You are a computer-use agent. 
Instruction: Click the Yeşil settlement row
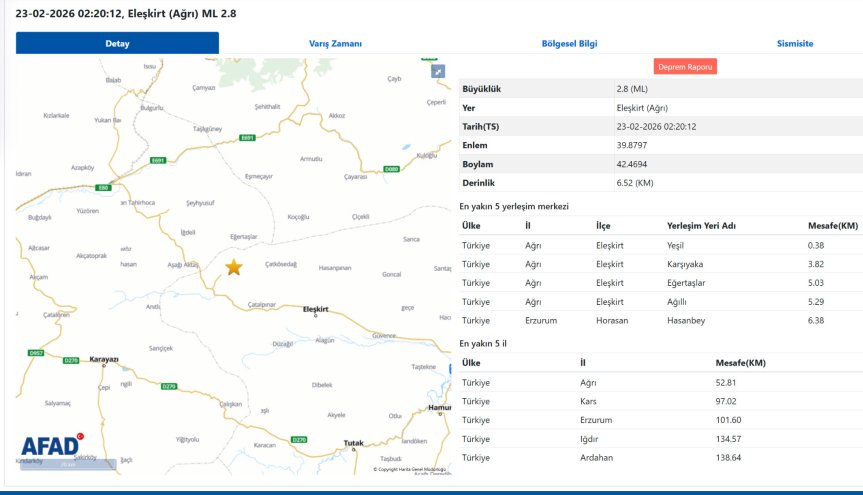pos(661,246)
